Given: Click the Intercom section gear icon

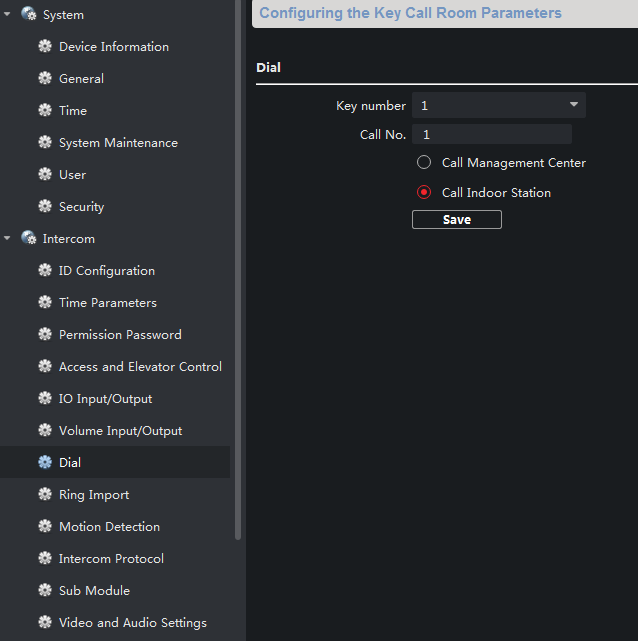Looking at the screenshot, I should click(x=29, y=239).
